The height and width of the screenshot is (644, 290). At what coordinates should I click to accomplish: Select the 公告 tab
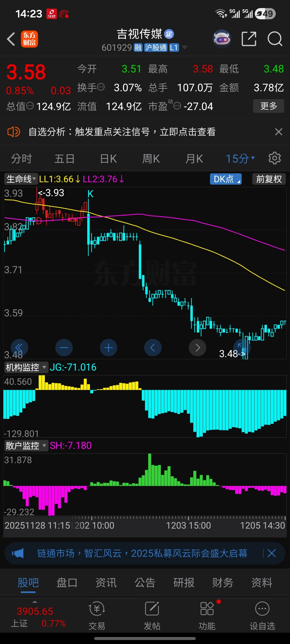pos(145,583)
